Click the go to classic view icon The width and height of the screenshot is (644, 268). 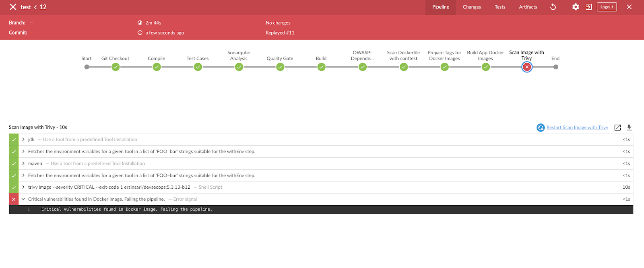coord(588,7)
